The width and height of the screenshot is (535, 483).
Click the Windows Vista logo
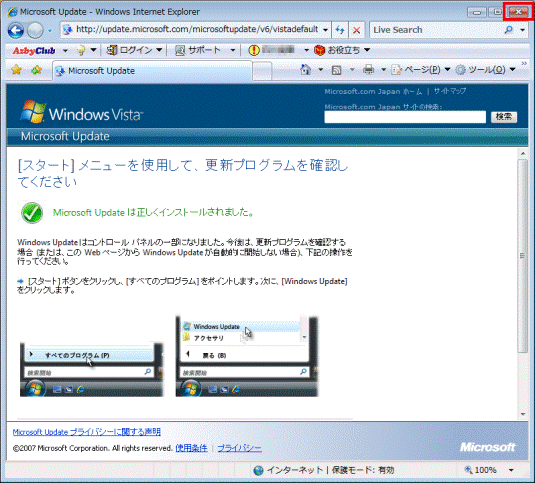(x=82, y=112)
